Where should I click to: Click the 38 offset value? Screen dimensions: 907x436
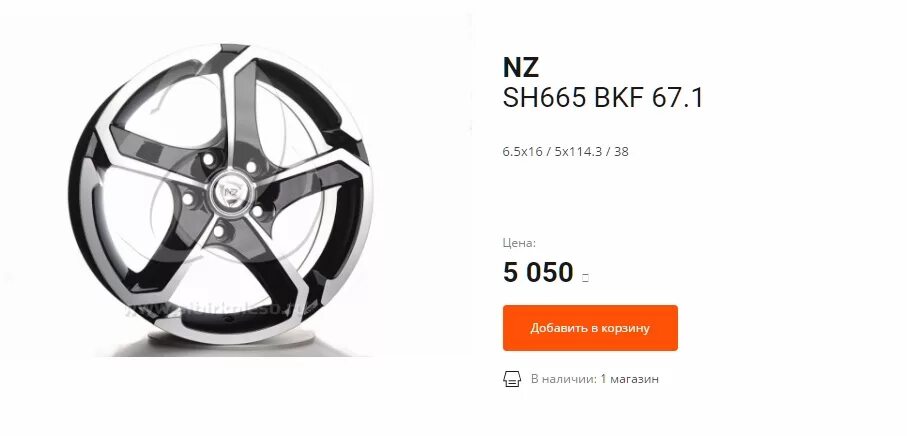tap(621, 152)
